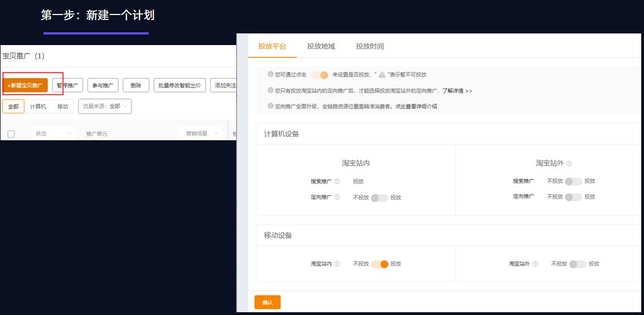Expand the 营销场景 column filter
This screenshot has width=644, height=315.
point(200,134)
